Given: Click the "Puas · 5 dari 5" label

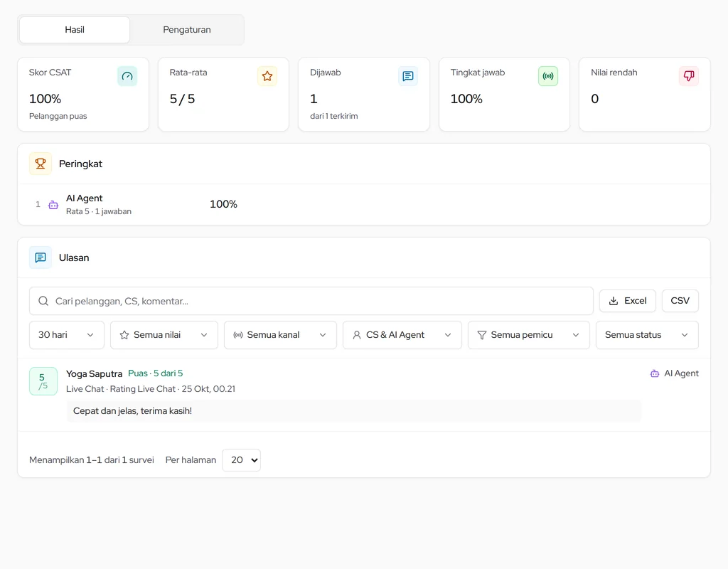Looking at the screenshot, I should 156,373.
